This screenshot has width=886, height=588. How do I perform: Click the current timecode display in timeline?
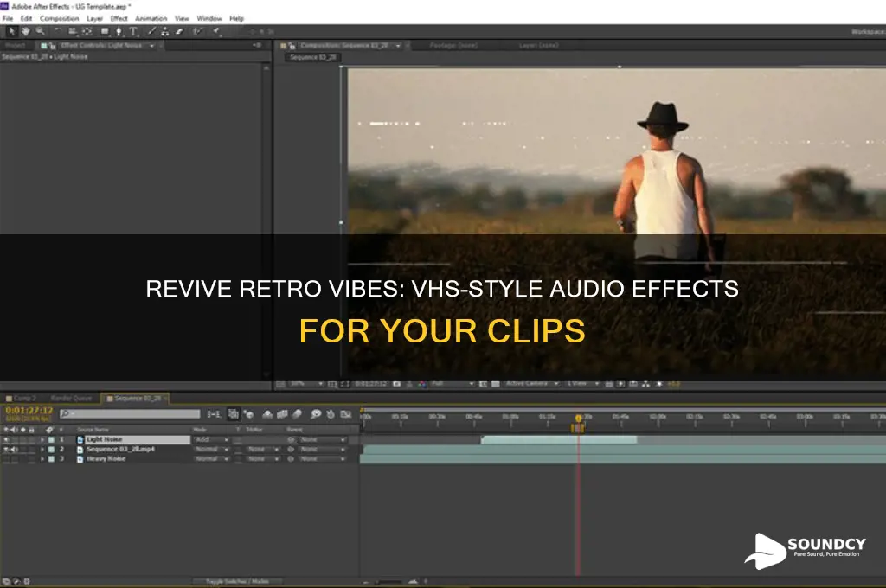click(29, 411)
